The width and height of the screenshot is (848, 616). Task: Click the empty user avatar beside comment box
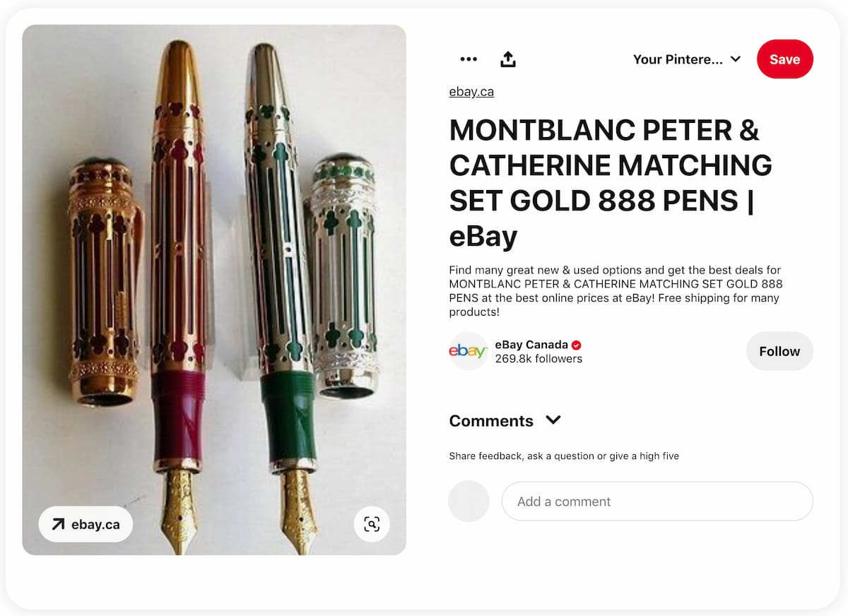[469, 502]
